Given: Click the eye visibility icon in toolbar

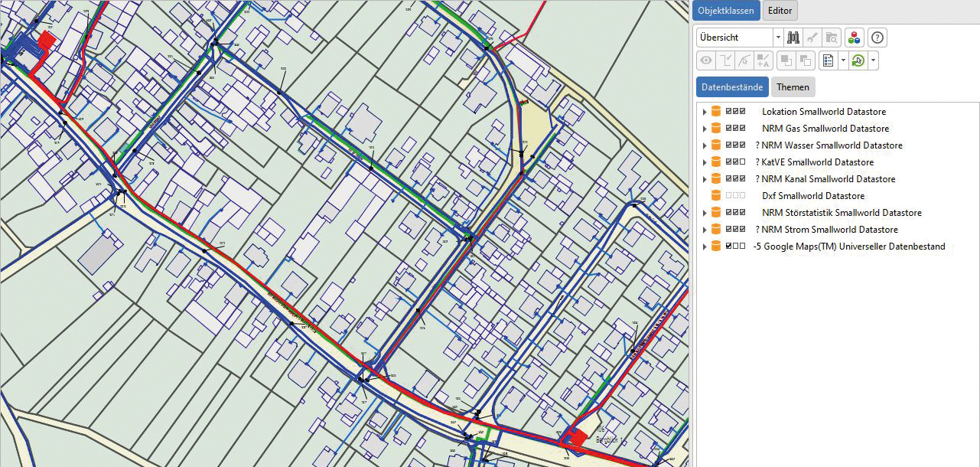Looking at the screenshot, I should coord(705,60).
